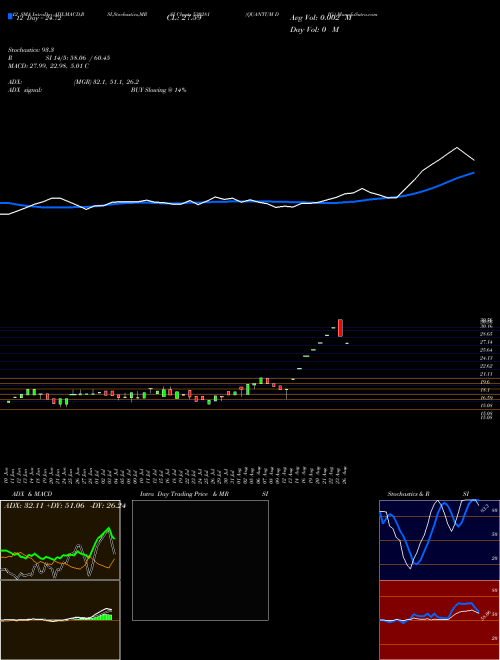500x660 pixels.
Task: Click the "MACD: 27.99, 22.98, 5.01 C" line
Action: (x=48, y=66)
